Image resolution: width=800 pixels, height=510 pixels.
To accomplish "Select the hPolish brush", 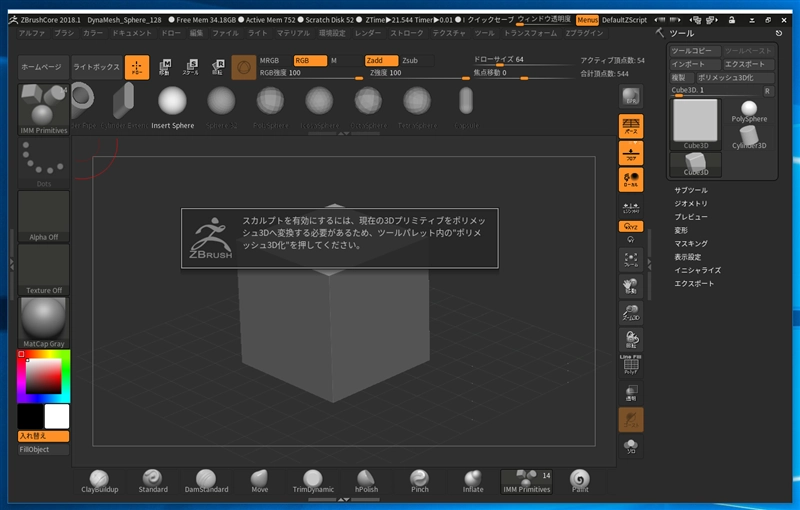I will click(366, 481).
